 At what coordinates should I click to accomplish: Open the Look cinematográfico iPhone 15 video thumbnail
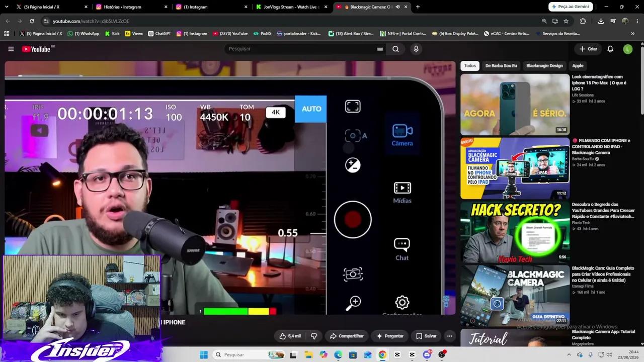[x=515, y=105]
